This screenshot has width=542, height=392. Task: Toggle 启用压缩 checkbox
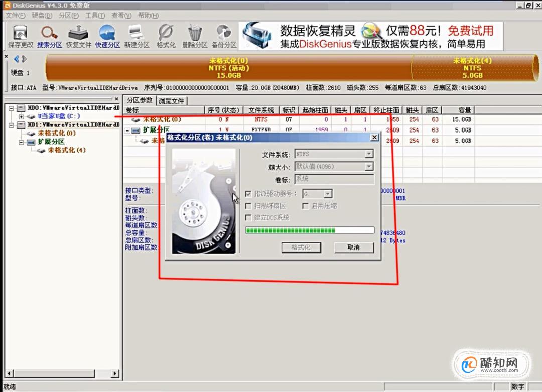pos(305,206)
